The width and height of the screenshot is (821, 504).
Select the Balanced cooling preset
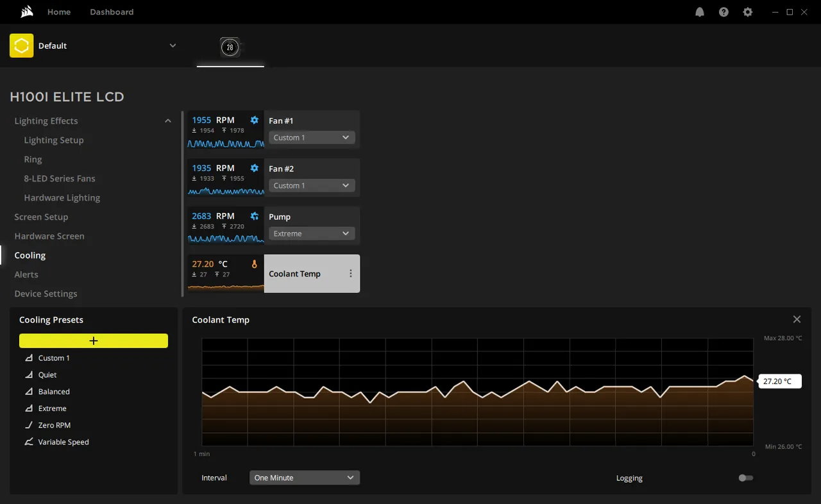(x=54, y=391)
